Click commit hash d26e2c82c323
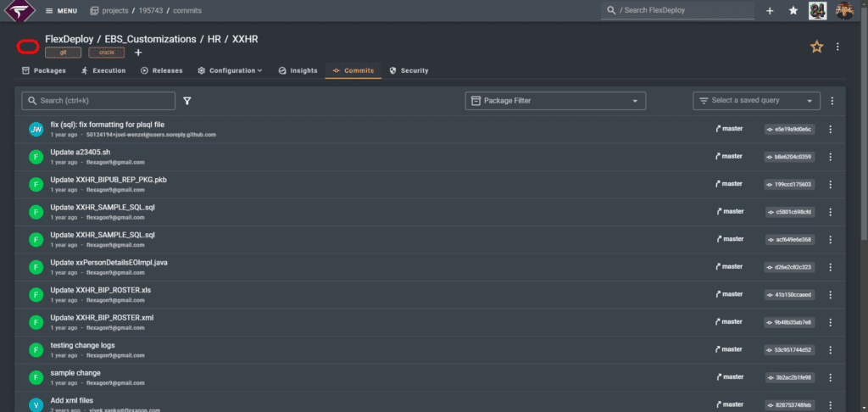The image size is (868, 412). coord(789,268)
